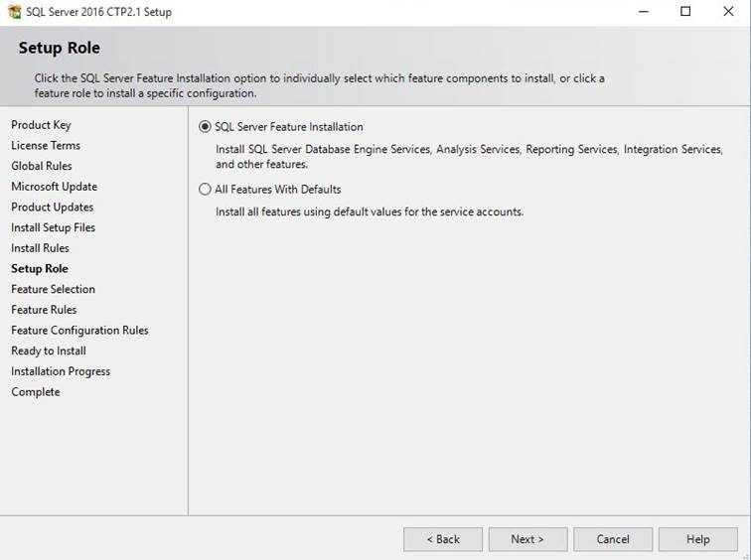
Task: Return with the Back button
Action: 443,539
